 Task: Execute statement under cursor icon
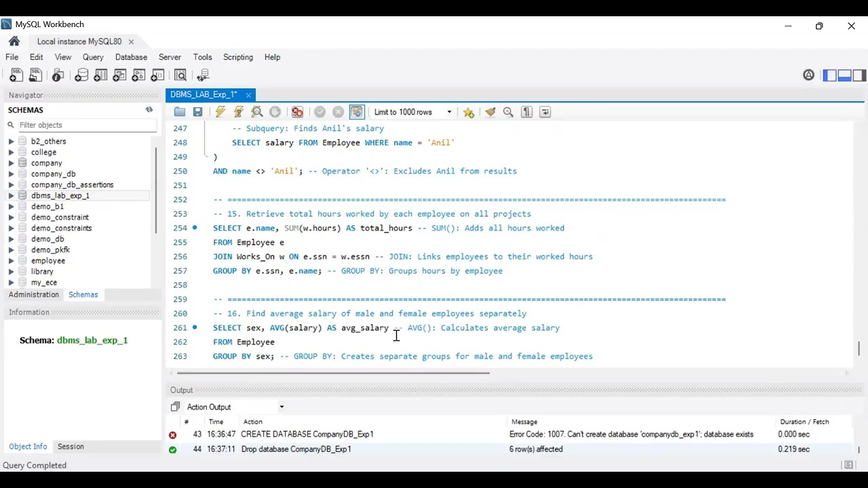(x=239, y=112)
